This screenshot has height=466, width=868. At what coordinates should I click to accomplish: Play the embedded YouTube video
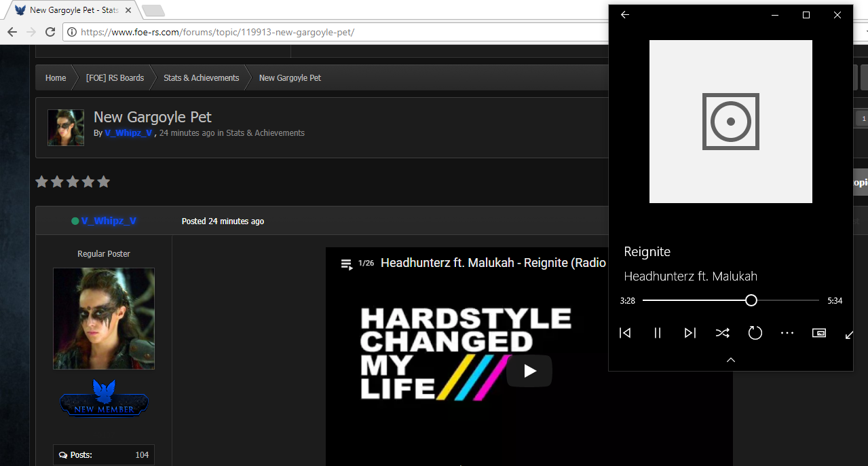529,371
